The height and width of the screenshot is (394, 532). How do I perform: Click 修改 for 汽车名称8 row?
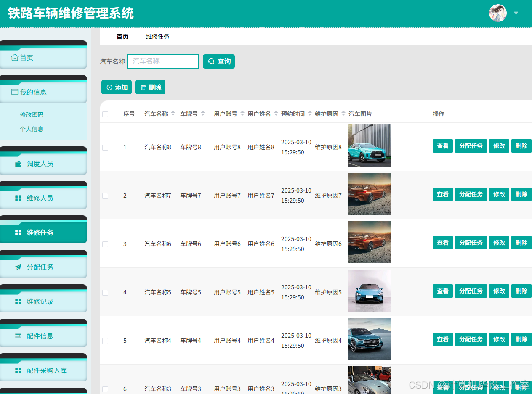499,146
